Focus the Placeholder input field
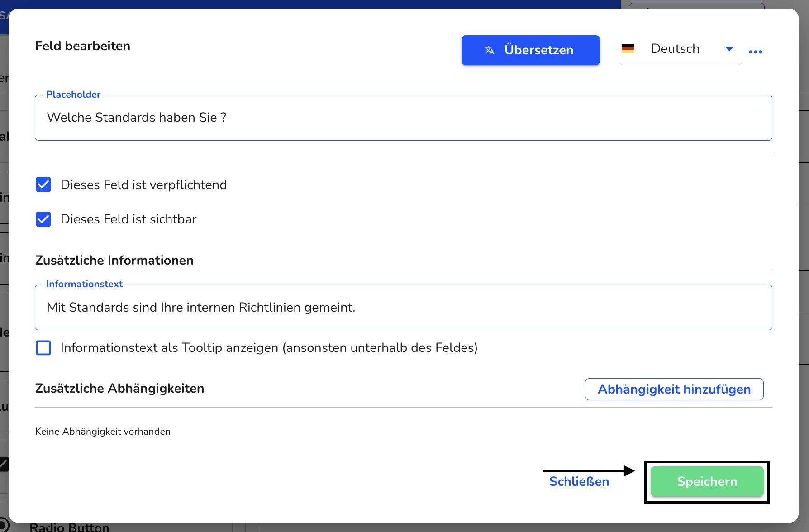This screenshot has width=809, height=532. point(404,118)
